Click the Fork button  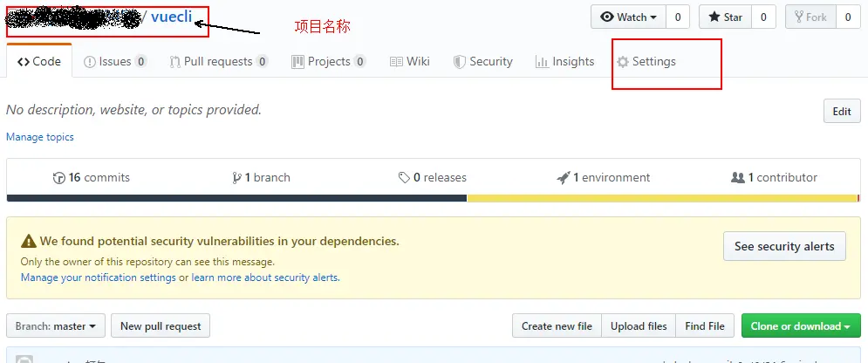[810, 17]
